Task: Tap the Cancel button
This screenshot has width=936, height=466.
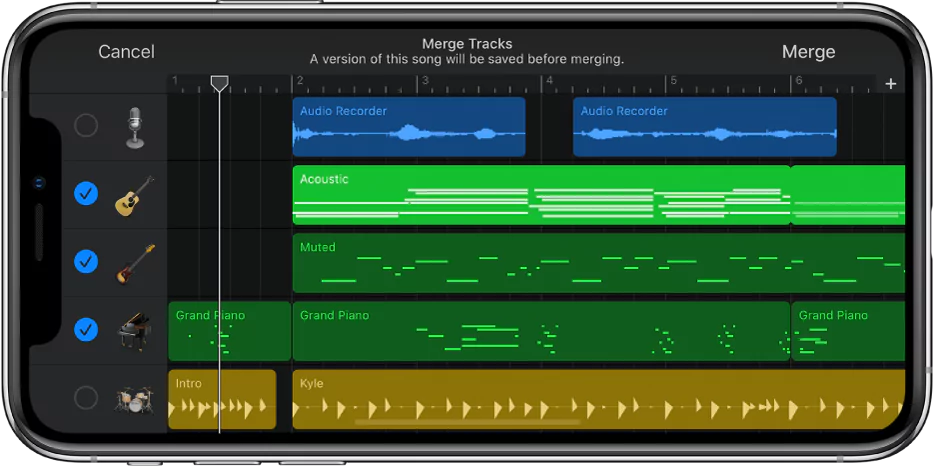Action: point(126,52)
